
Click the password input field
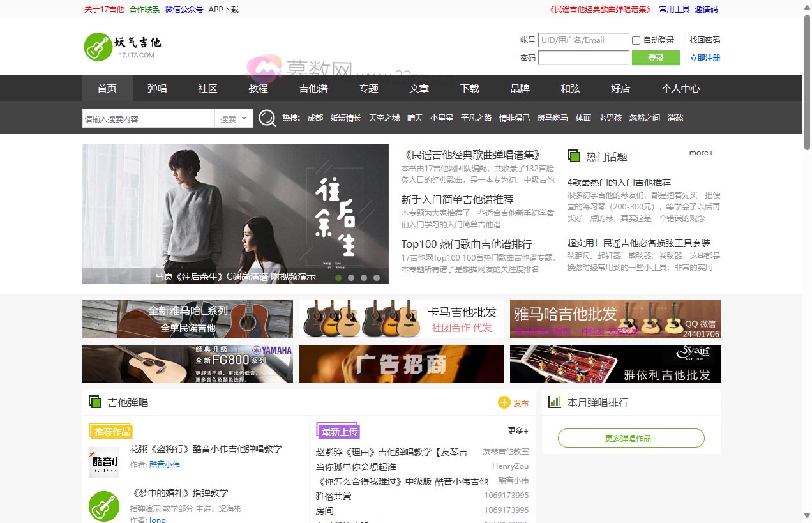[583, 57]
